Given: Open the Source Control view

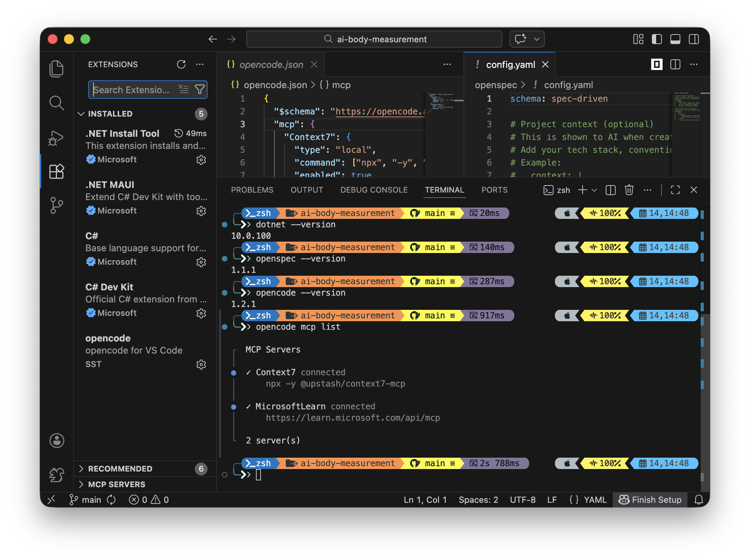Looking at the screenshot, I should pos(57,205).
